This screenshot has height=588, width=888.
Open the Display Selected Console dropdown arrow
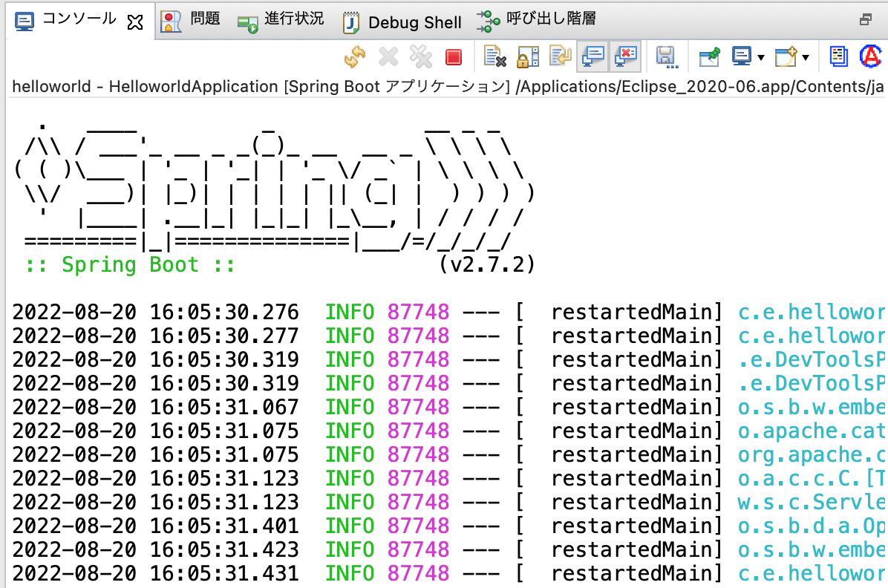click(x=761, y=58)
